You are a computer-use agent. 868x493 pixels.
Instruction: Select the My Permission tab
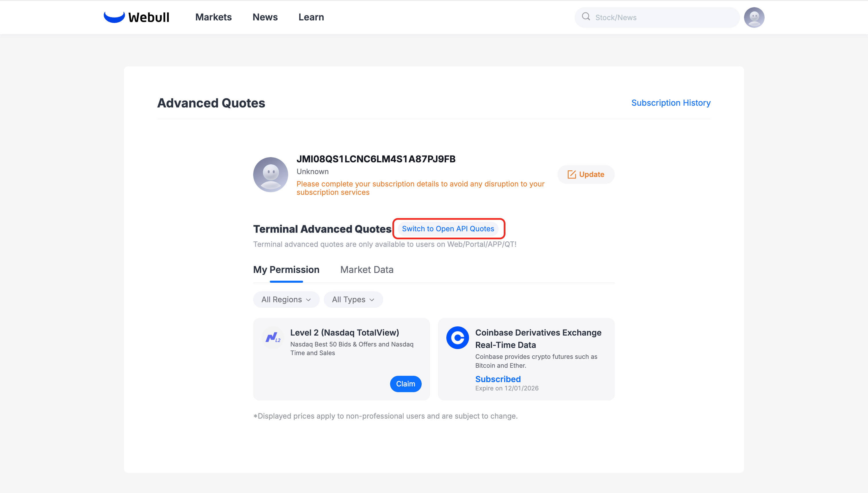point(286,269)
